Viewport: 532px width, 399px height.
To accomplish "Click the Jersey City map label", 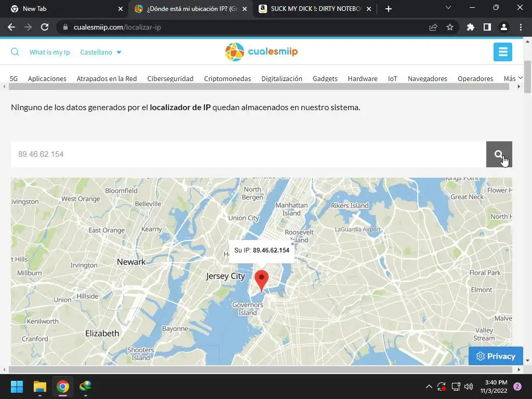I will (x=225, y=276).
